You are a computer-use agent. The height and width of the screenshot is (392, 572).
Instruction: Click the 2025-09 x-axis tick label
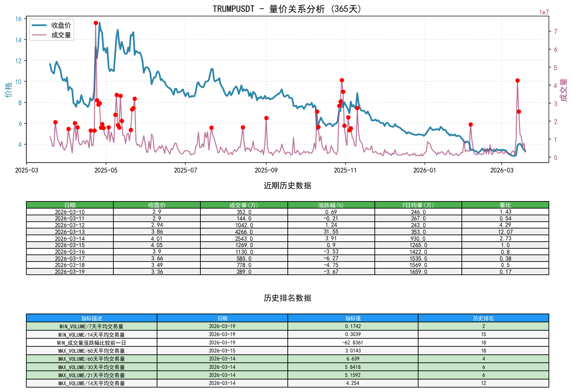coord(266,170)
